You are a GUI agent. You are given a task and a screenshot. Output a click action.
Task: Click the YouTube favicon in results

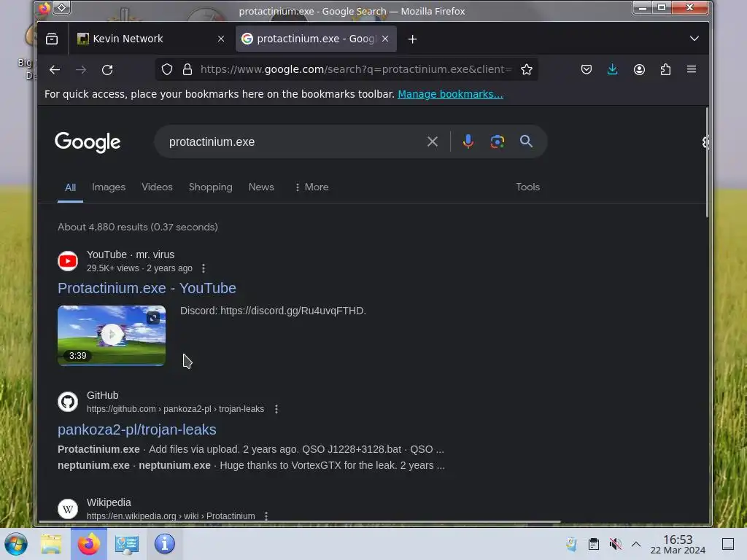(x=68, y=261)
